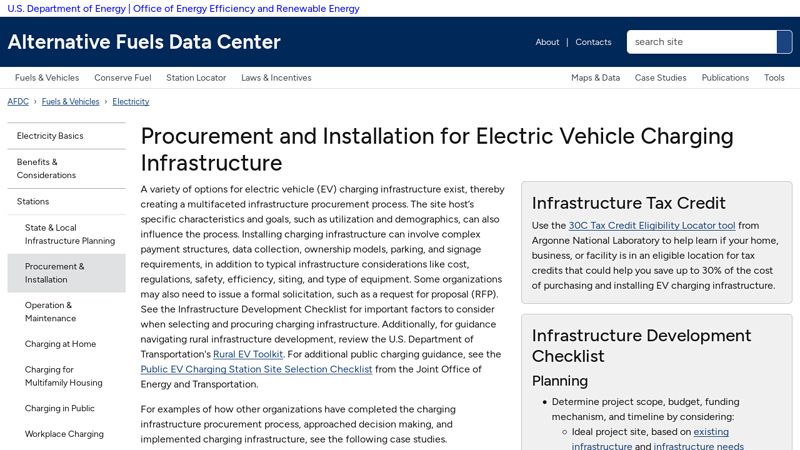Follow the infrastructure needs link in checklist
The width and height of the screenshot is (800, 450).
tap(698, 446)
